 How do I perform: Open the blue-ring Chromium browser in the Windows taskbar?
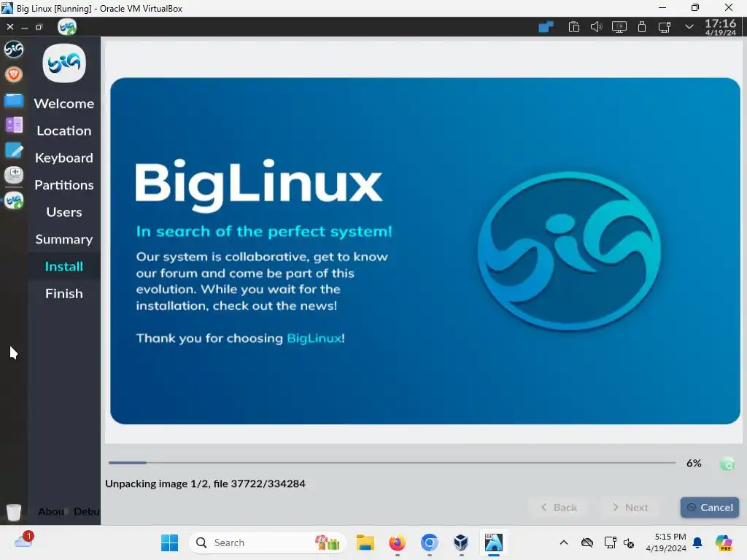pyautogui.click(x=429, y=542)
